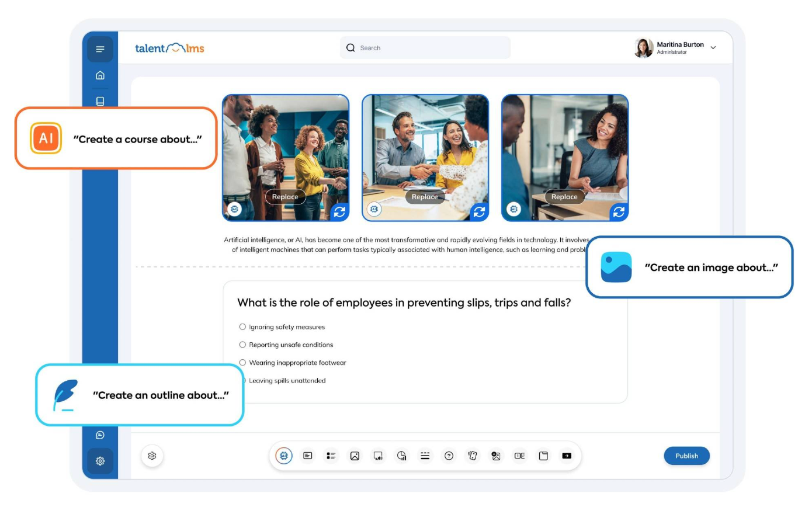Add an image block to the course
The height and width of the screenshot is (521, 812).
(355, 456)
